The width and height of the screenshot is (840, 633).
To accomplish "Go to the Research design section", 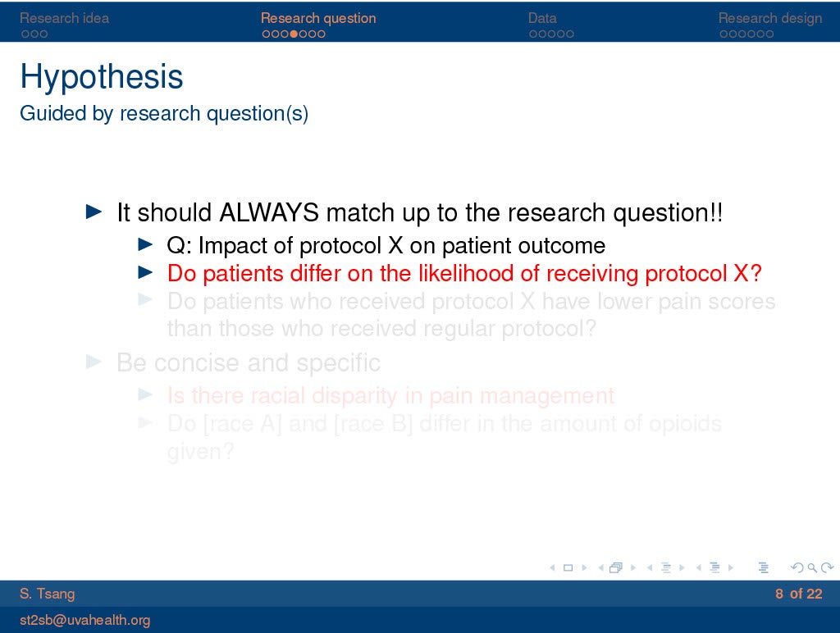I will pyautogui.click(x=769, y=18).
